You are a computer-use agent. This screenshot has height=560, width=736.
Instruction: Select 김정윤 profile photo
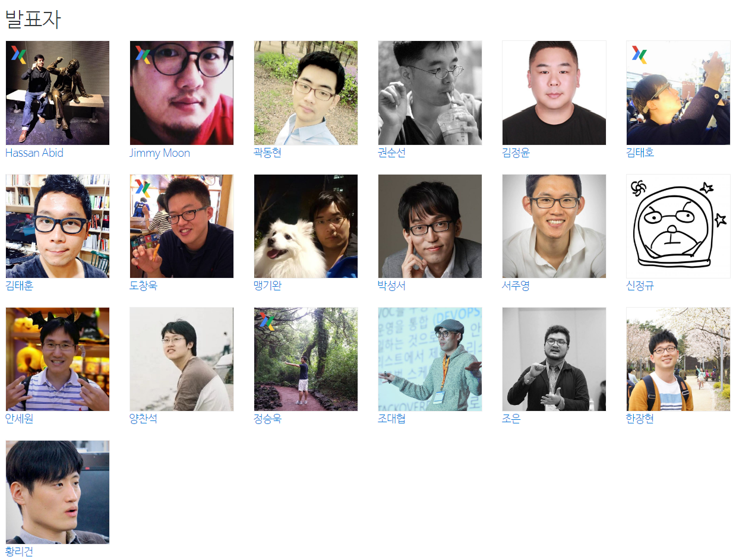coord(554,93)
